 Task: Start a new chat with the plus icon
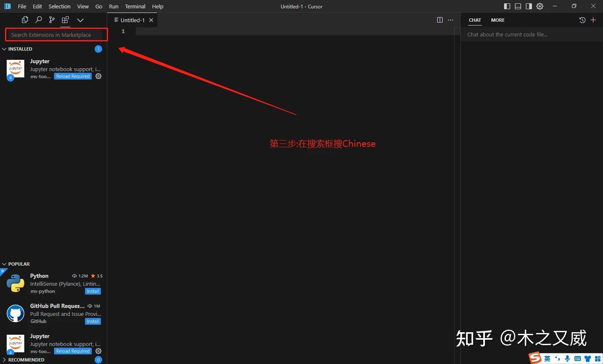pyautogui.click(x=593, y=20)
